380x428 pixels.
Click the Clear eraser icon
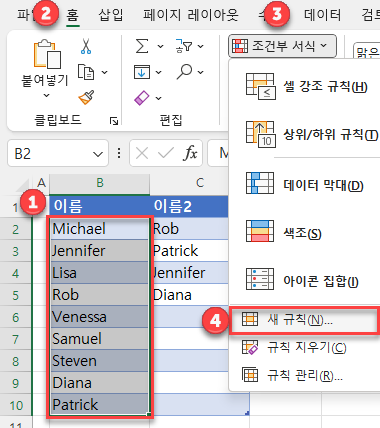point(142,98)
